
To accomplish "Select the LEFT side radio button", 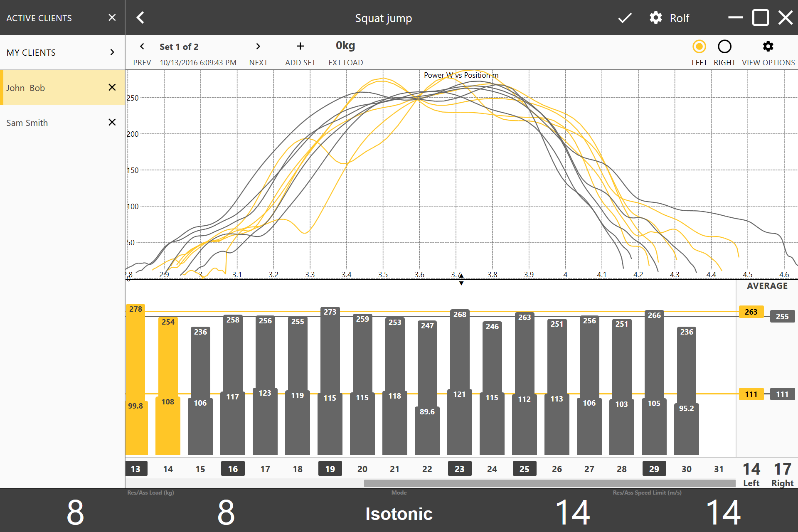I will [699, 47].
